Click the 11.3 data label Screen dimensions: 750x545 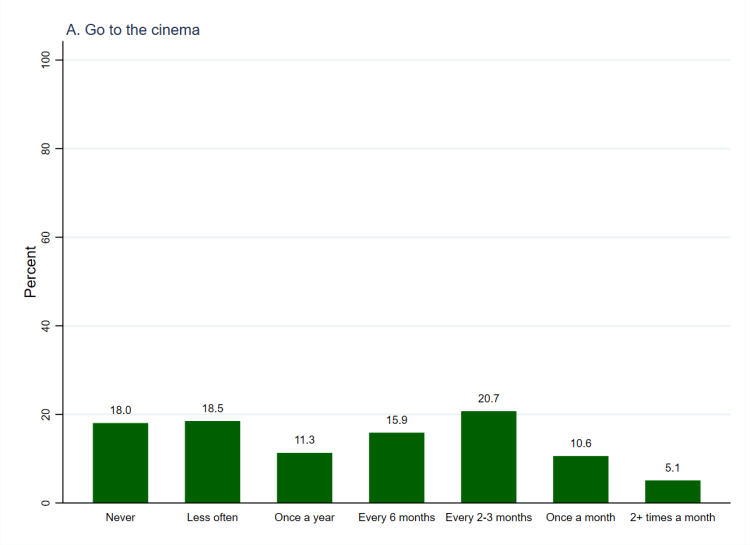tap(304, 440)
